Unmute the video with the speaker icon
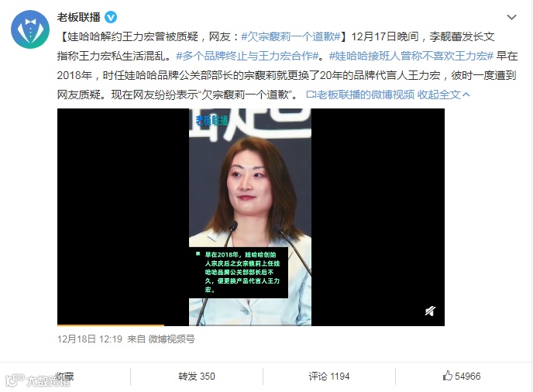This screenshot has height=392, width=533. pyautogui.click(x=430, y=311)
